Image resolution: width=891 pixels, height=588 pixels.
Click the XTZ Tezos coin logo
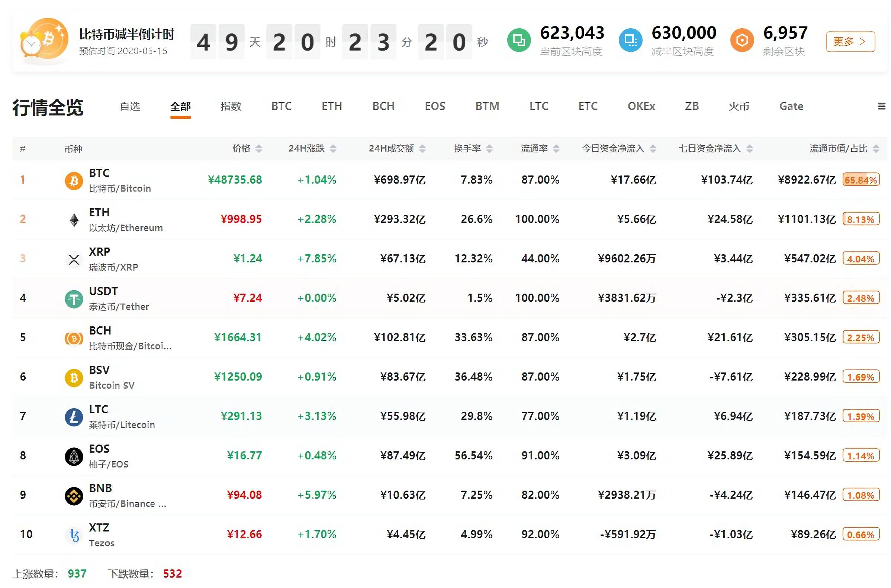(74, 536)
